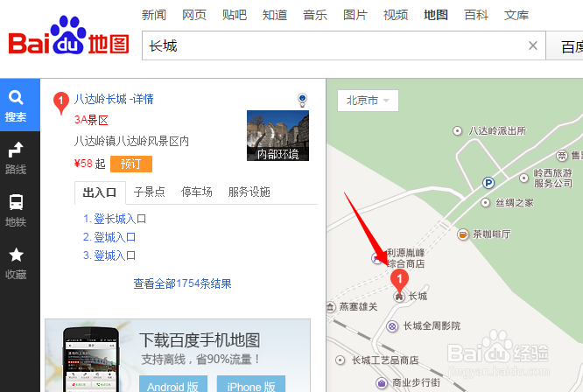The height and width of the screenshot is (392, 583).
Task: Go to 网页 in top navigation
Action: (x=194, y=15)
